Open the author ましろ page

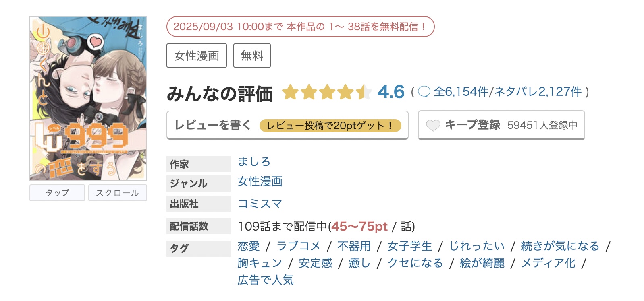(x=254, y=162)
